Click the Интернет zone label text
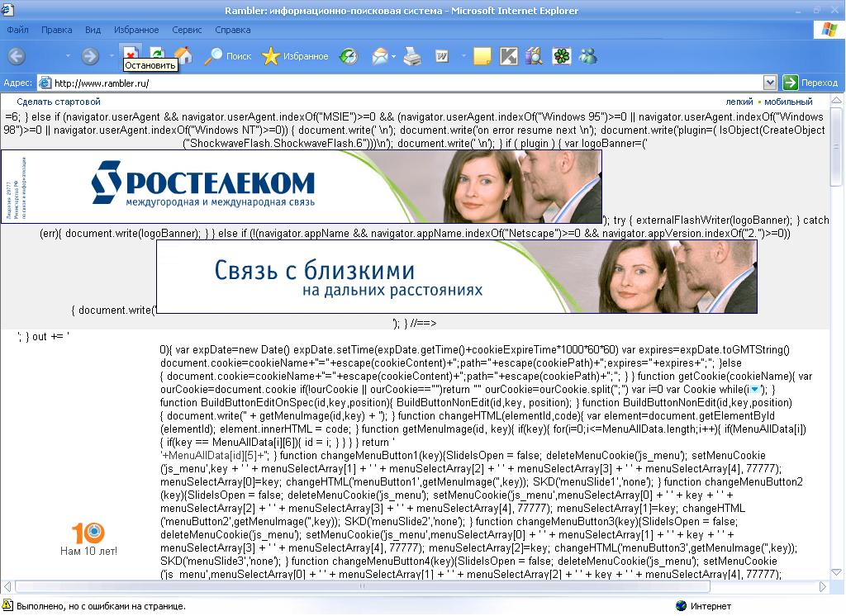Image resolution: width=846 pixels, height=616 pixels. [711, 606]
